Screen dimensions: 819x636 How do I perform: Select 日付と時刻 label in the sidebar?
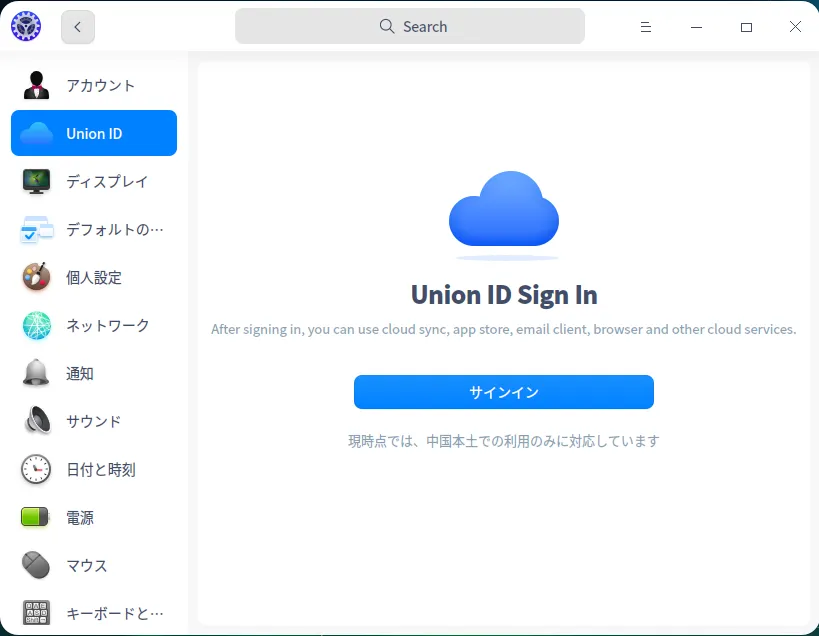coord(101,469)
